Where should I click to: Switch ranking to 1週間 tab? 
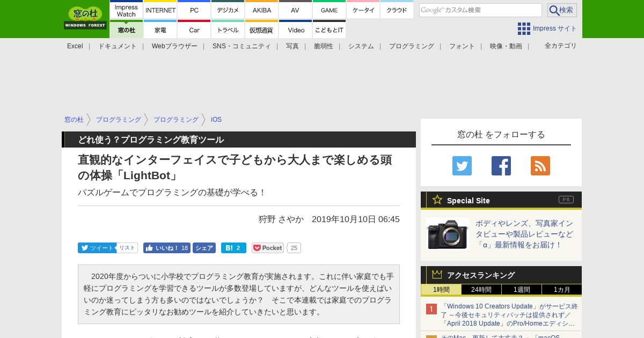click(522, 290)
